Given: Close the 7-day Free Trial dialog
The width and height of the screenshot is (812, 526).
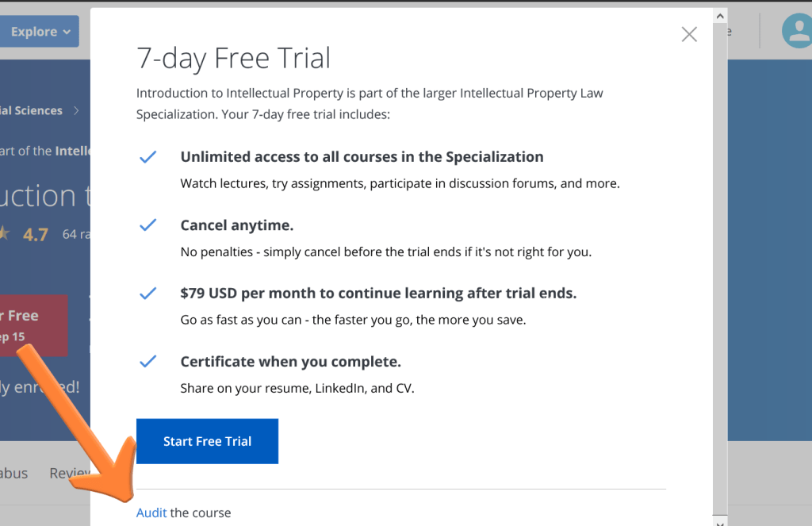Looking at the screenshot, I should point(689,34).
